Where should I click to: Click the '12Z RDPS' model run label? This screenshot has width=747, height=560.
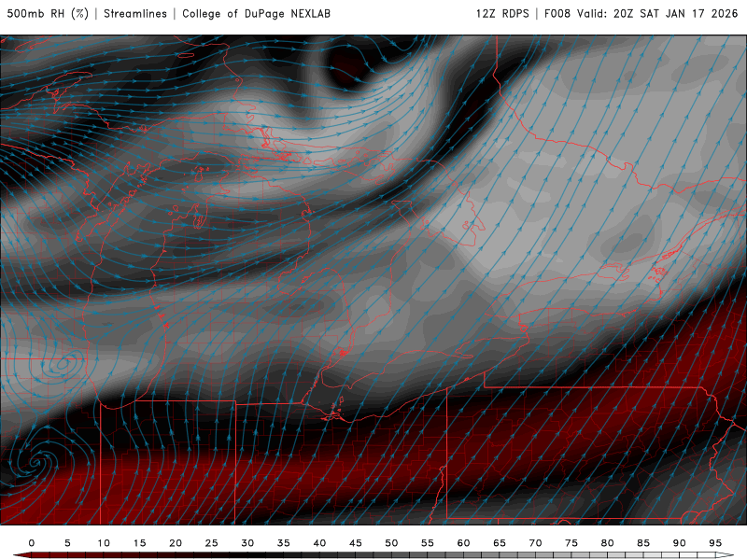point(502,13)
